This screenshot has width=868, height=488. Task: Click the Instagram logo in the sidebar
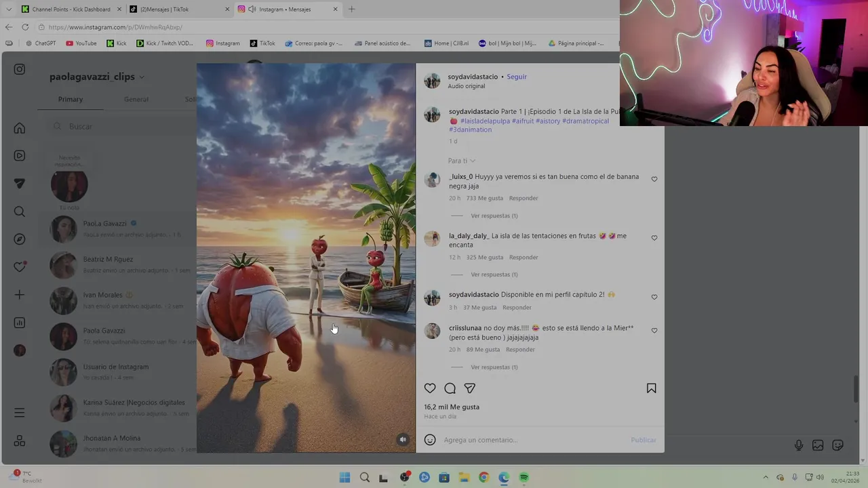(x=20, y=69)
